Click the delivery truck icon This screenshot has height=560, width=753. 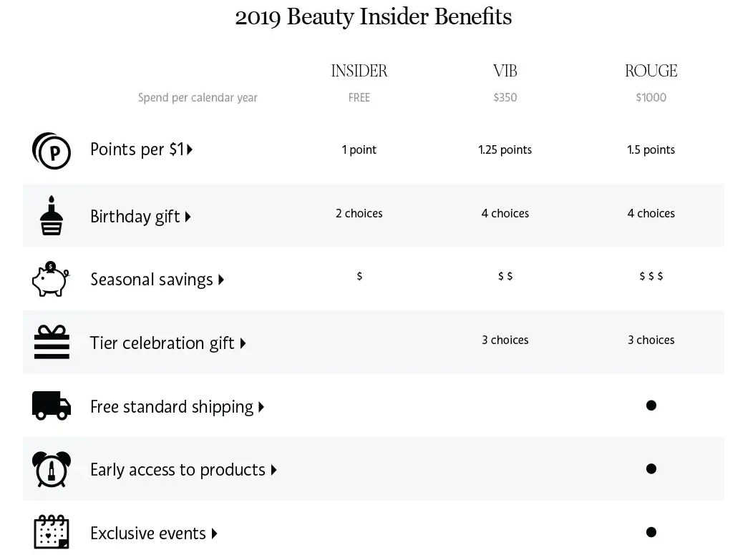click(x=52, y=406)
